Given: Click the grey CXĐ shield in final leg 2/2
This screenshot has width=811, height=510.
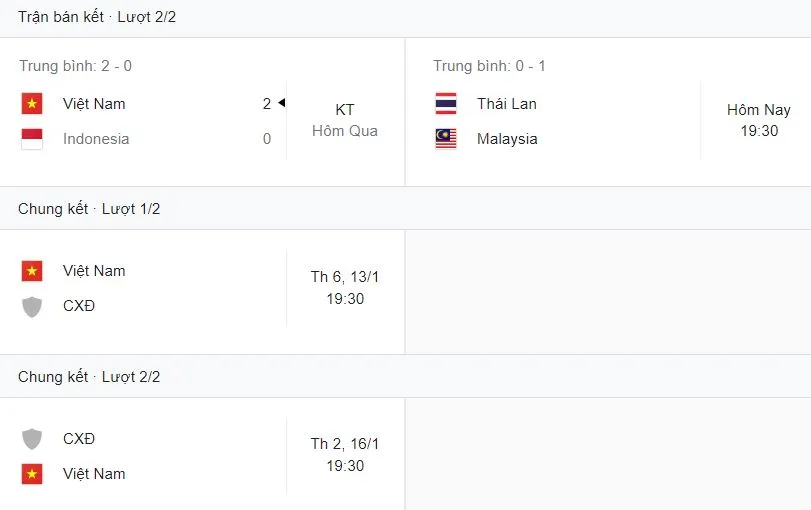Looking at the screenshot, I should pyautogui.click(x=32, y=439).
